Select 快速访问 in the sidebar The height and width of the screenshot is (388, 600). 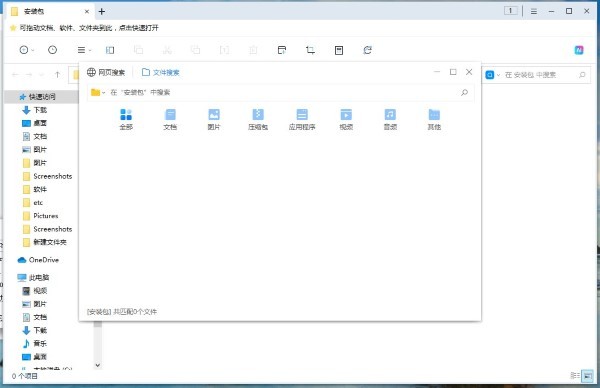(41, 97)
